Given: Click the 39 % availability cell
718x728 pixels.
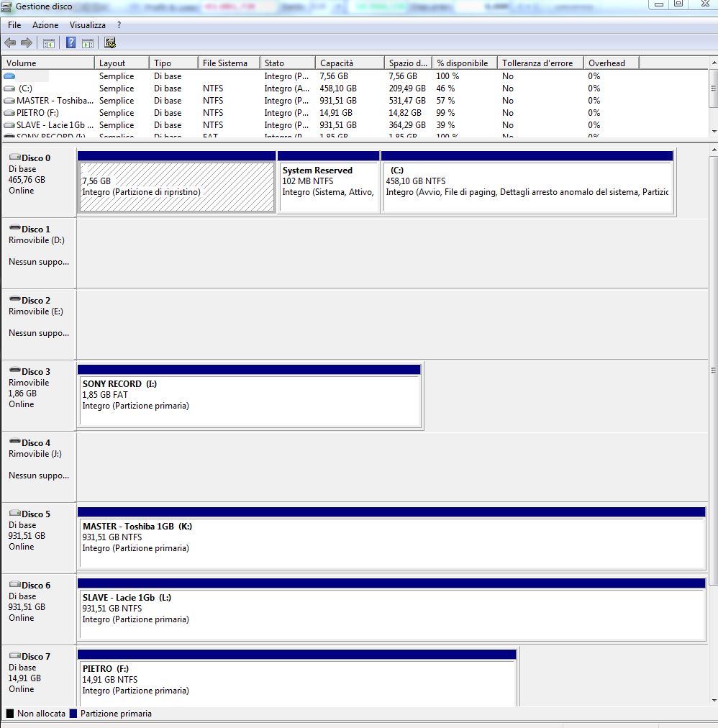Looking at the screenshot, I should (445, 125).
